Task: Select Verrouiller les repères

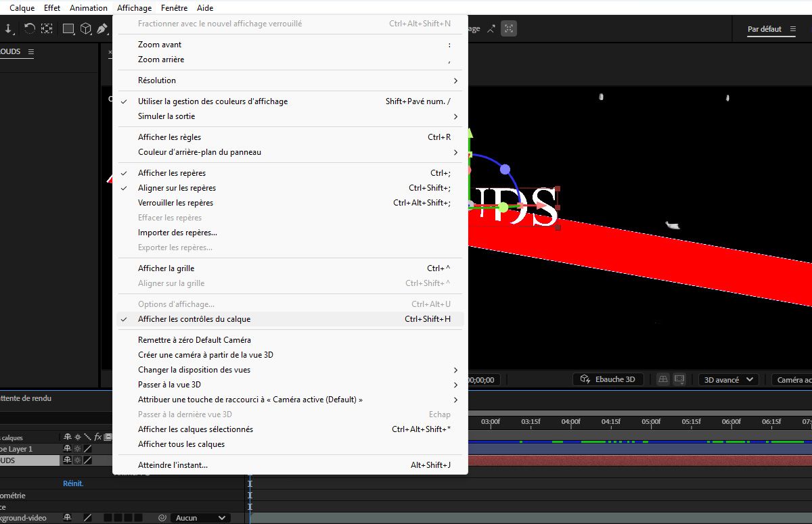Action: tap(290, 203)
